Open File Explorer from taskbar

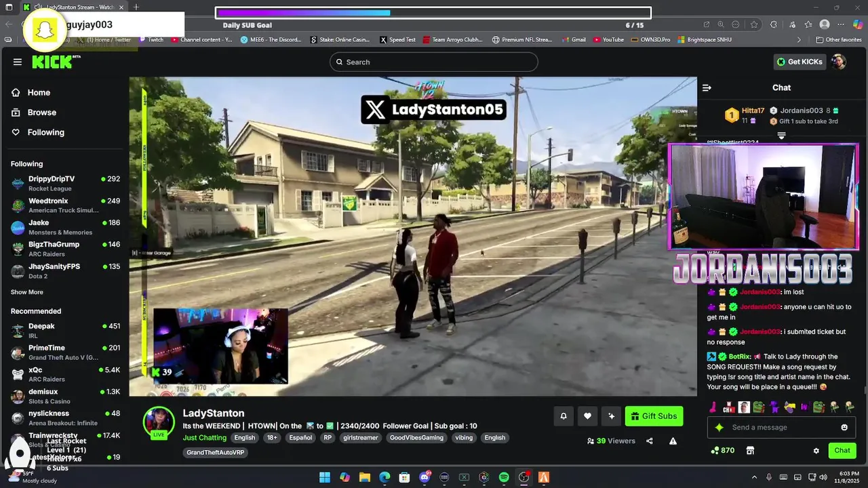364,477
